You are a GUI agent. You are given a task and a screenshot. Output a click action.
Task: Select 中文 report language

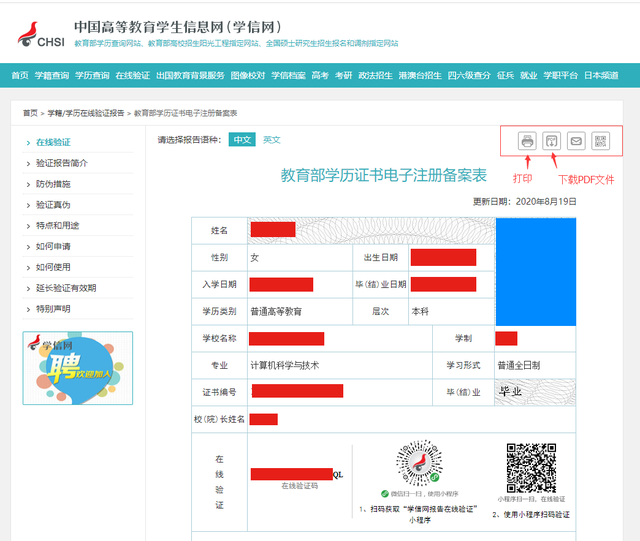[x=242, y=140]
